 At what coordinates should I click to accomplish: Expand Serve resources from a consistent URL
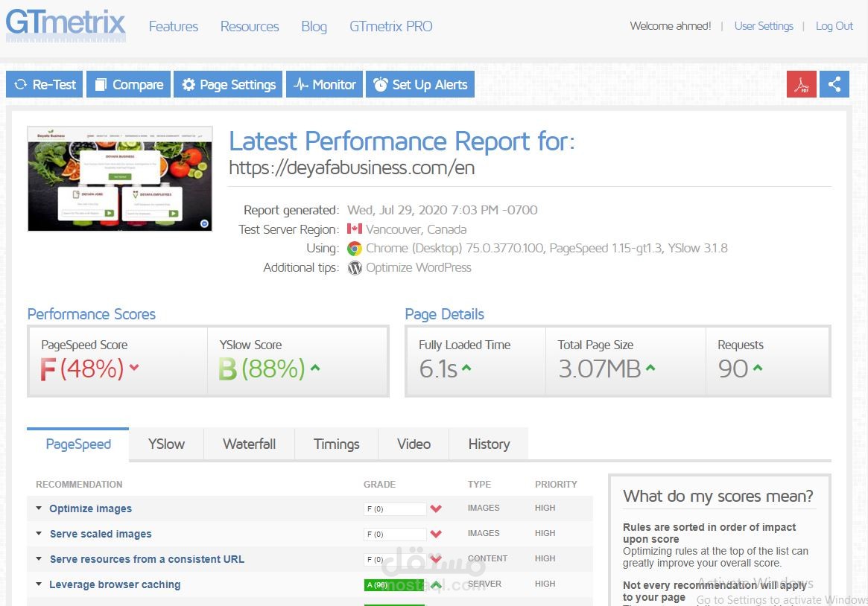click(x=39, y=559)
